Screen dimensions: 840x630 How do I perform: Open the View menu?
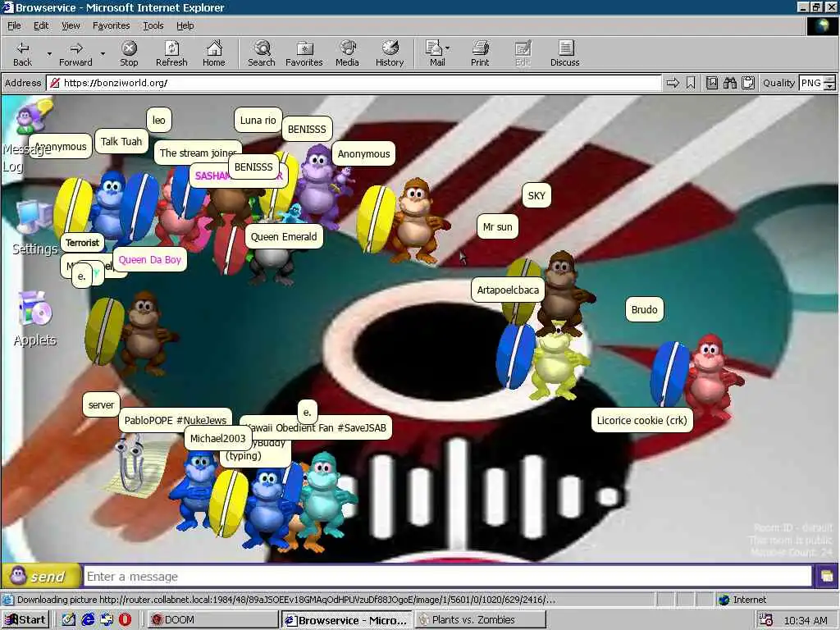(71, 25)
